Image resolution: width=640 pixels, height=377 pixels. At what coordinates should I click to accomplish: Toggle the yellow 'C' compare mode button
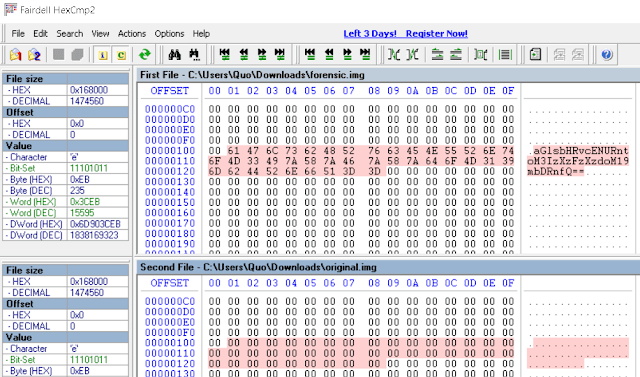point(122,55)
